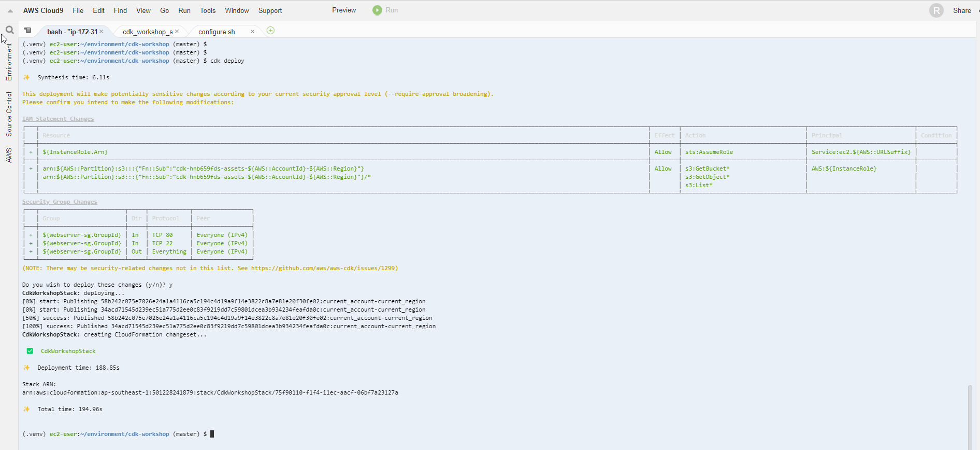980x450 pixels.
Task: Open the File menu
Action: point(78,10)
